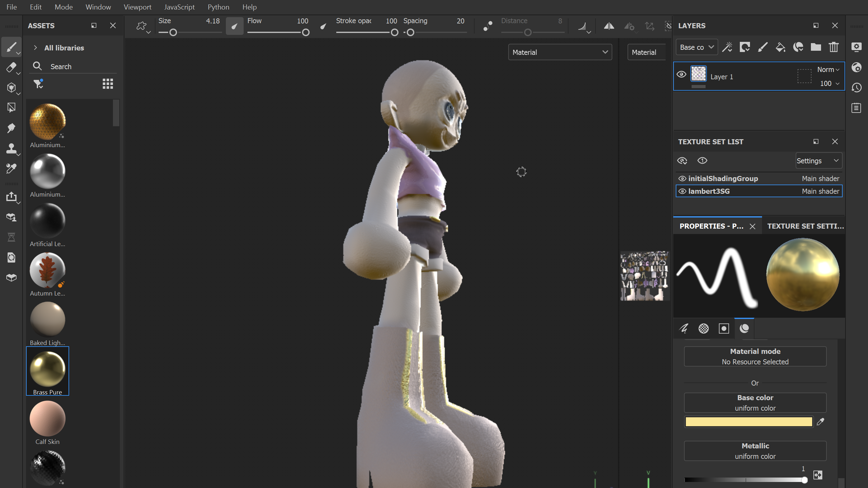The image size is (868, 488).
Task: Click the Material mode button
Action: tap(755, 356)
